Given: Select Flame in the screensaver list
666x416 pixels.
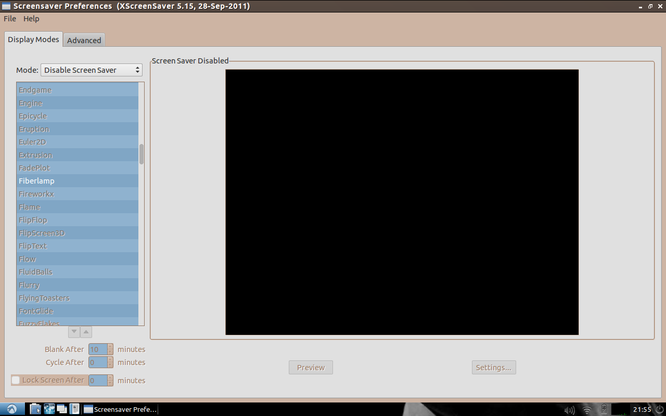Looking at the screenshot, I should click(x=77, y=207).
